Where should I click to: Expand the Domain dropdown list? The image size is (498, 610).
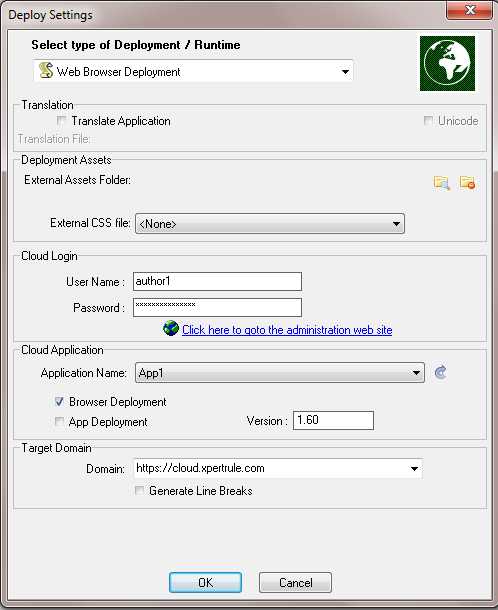(x=414, y=468)
